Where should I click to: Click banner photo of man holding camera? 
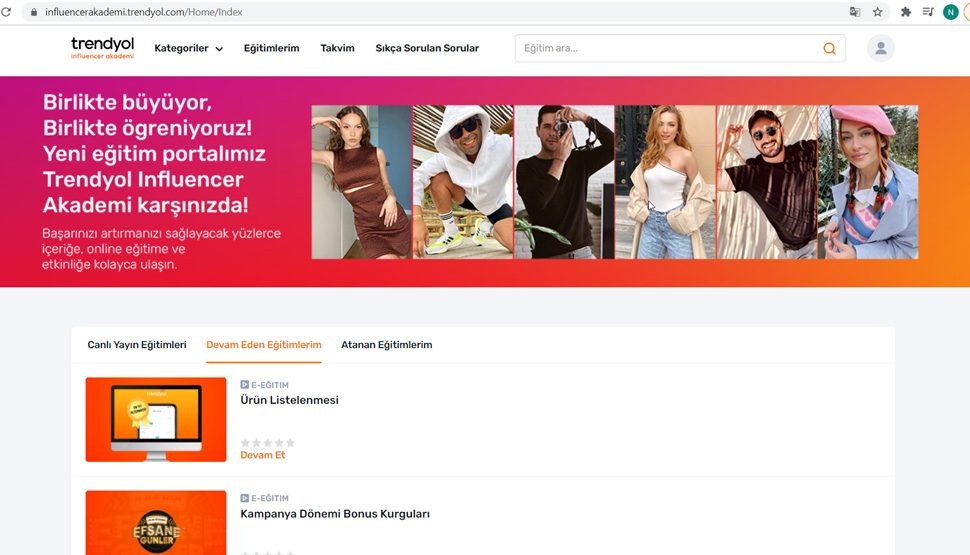(x=564, y=182)
